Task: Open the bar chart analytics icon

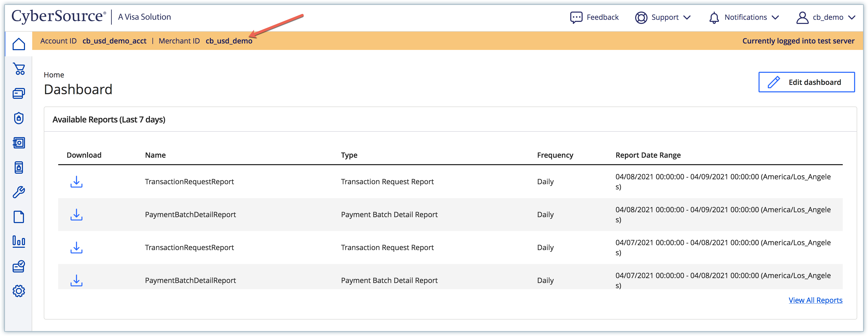Action: [19, 241]
